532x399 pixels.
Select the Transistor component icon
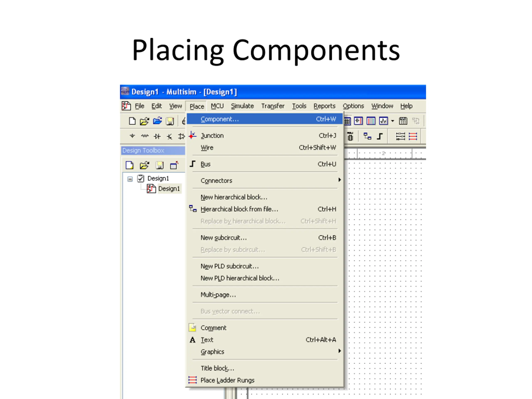tap(170, 137)
